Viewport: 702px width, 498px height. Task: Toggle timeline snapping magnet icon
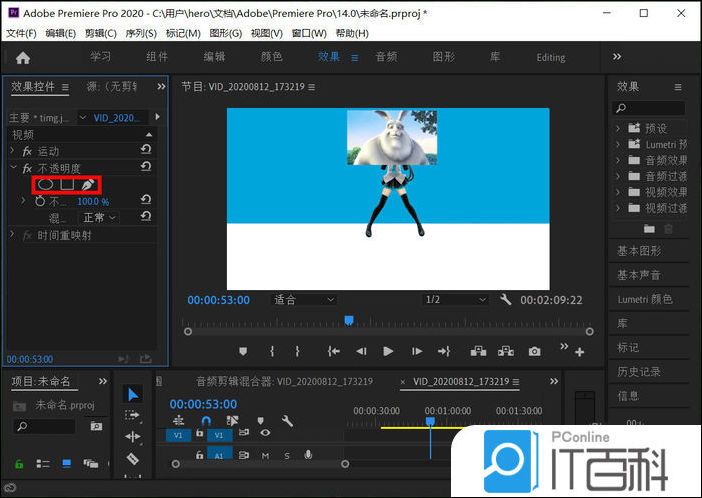pyautogui.click(x=206, y=422)
